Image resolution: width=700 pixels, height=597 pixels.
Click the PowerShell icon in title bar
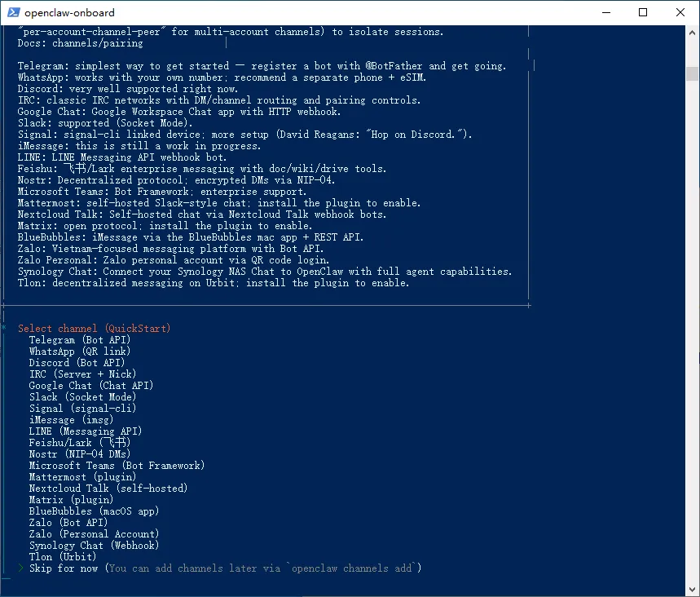point(13,12)
